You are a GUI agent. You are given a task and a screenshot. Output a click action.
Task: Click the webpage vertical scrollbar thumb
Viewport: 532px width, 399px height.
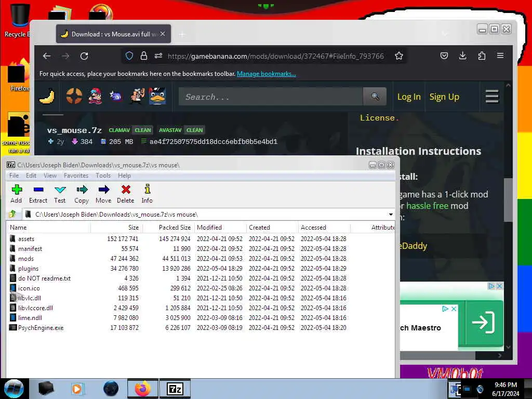(508, 200)
